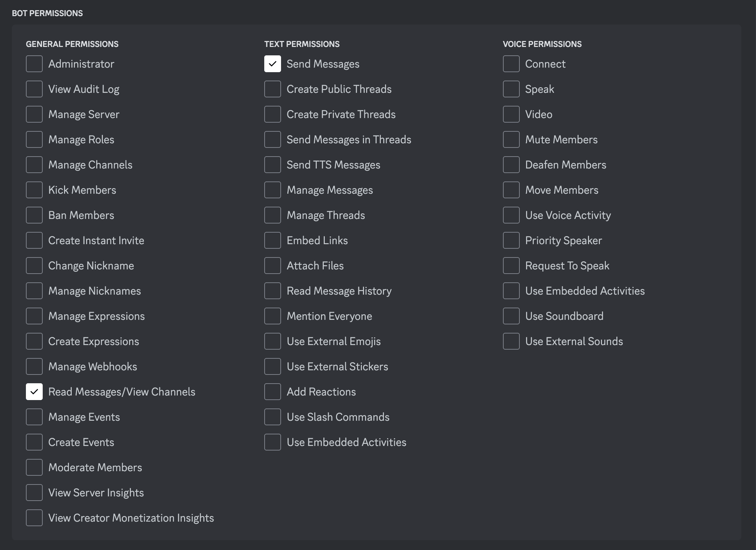The height and width of the screenshot is (550, 756).
Task: Enable Mention Everyone permission
Action: (x=273, y=316)
